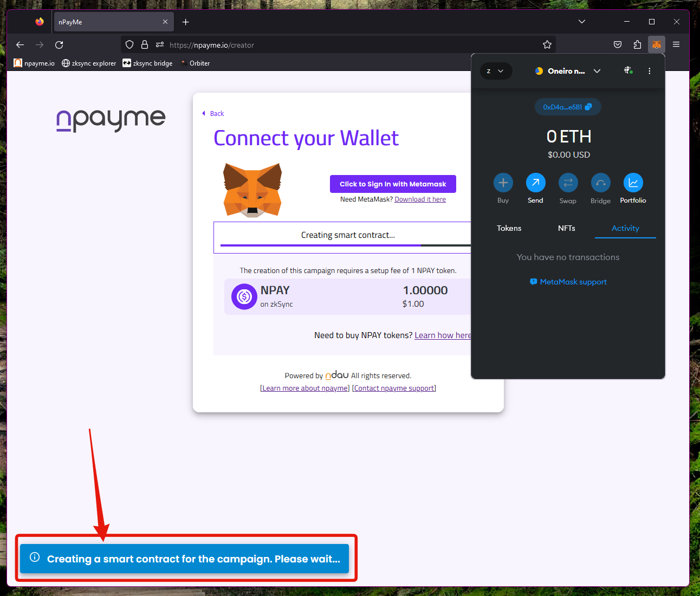700x596 pixels.
Task: Reload the npayme page
Action: point(59,45)
